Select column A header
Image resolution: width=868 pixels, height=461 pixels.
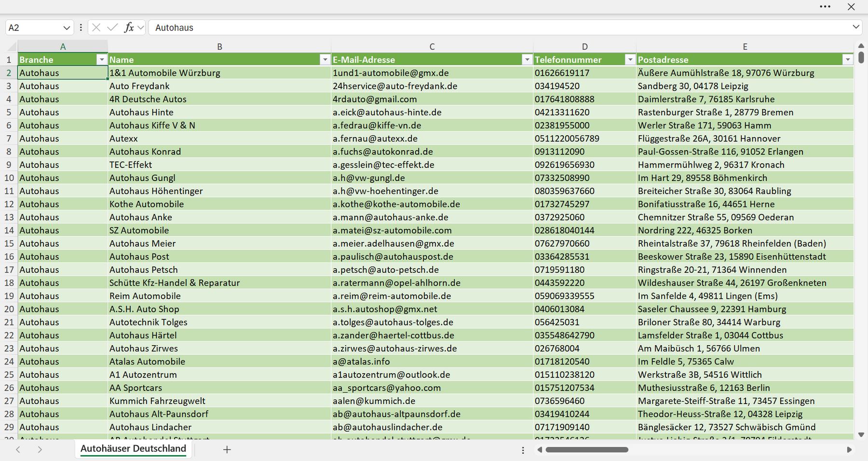point(63,47)
